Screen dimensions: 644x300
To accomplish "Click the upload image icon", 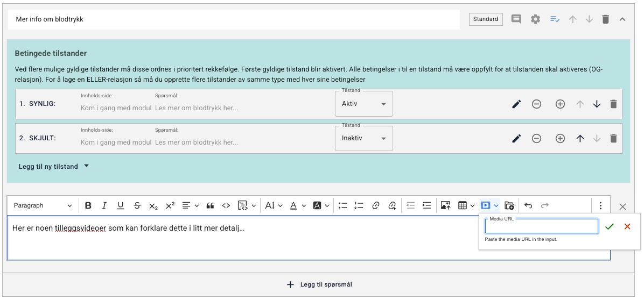I will (x=445, y=206).
